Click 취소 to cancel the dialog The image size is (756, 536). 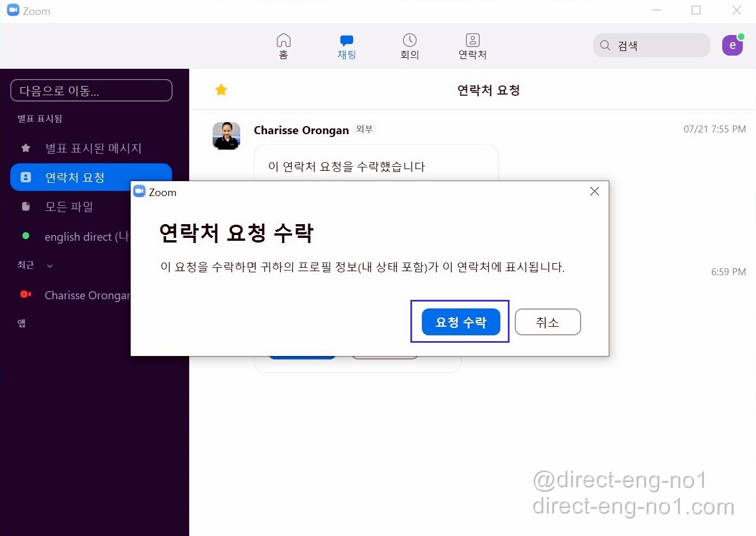pyautogui.click(x=548, y=322)
